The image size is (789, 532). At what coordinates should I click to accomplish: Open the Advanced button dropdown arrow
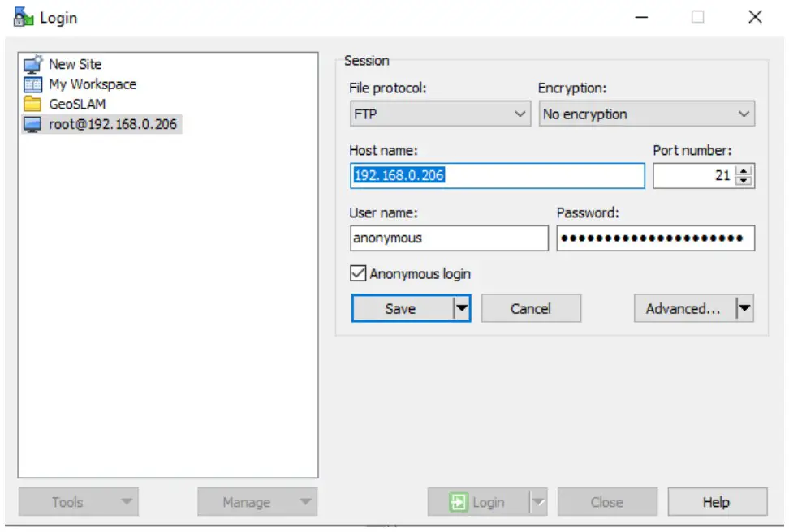tap(744, 308)
